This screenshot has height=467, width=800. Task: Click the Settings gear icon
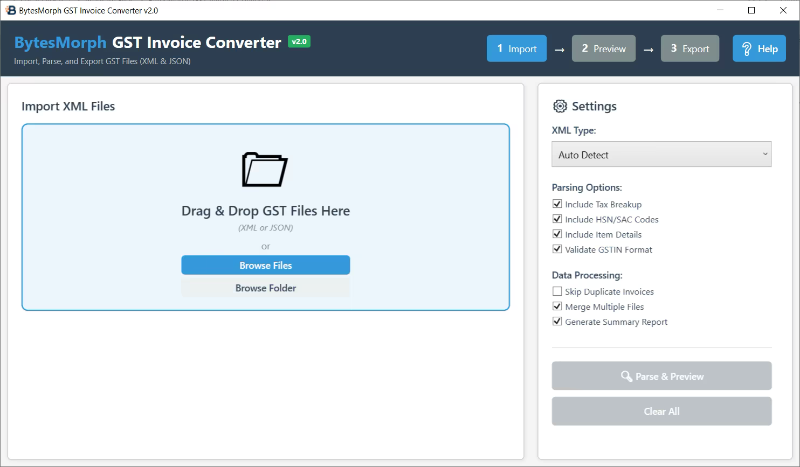click(x=560, y=106)
